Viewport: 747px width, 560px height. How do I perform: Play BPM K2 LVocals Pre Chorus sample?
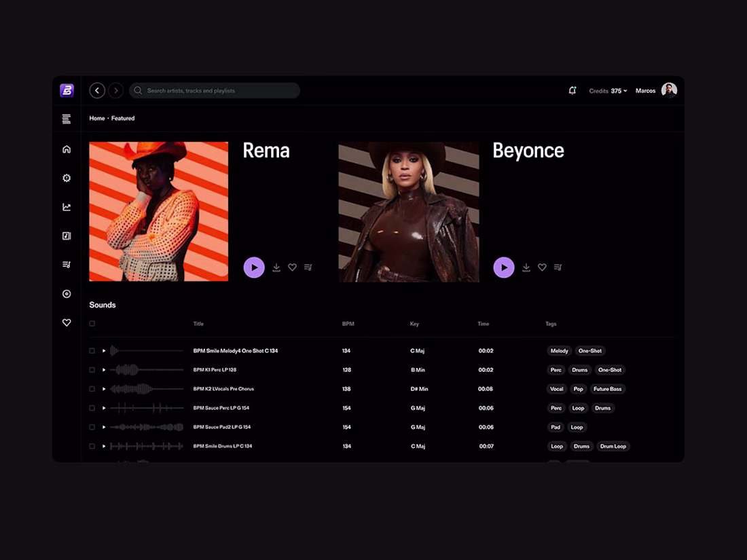[x=104, y=389]
